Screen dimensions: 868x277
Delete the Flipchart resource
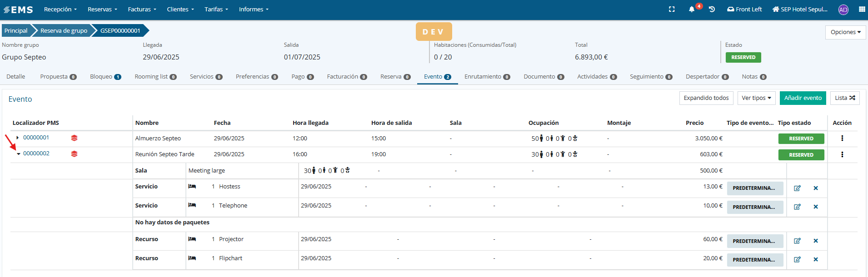pyautogui.click(x=816, y=260)
